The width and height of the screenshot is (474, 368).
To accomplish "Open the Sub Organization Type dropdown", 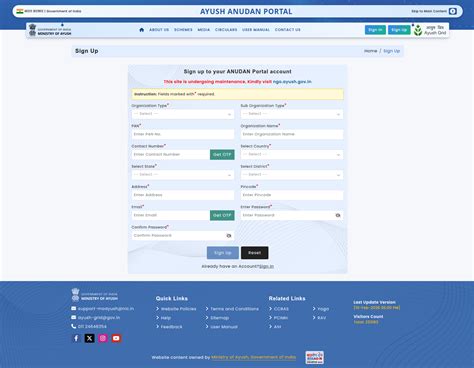I will [292, 114].
